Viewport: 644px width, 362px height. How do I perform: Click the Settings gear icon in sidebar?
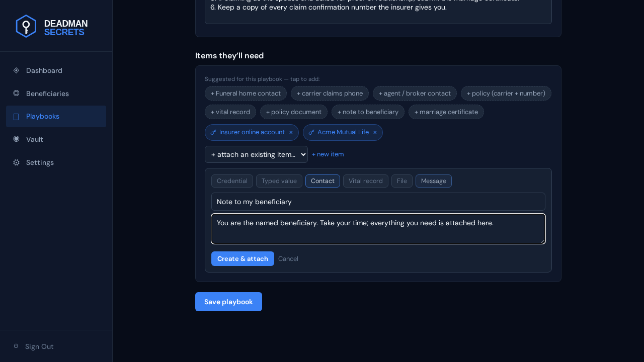[16, 162]
